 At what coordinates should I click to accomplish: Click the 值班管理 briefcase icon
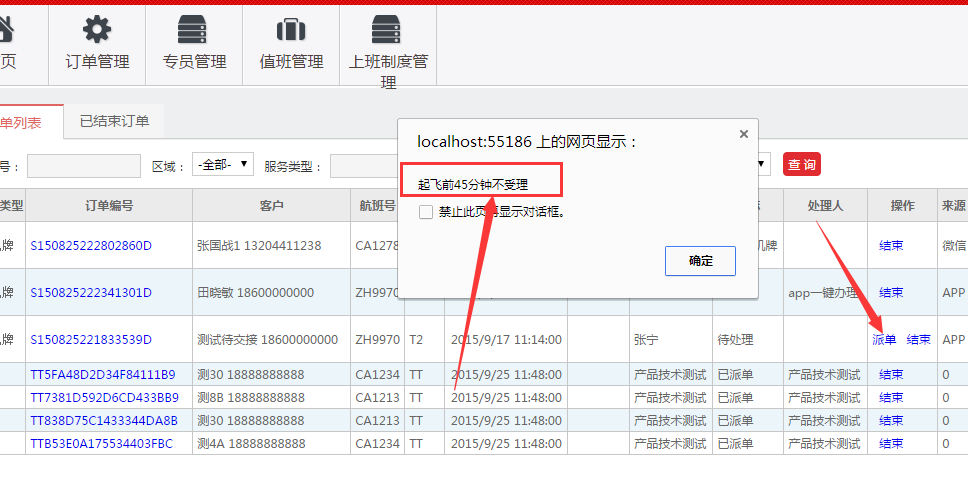click(x=291, y=29)
